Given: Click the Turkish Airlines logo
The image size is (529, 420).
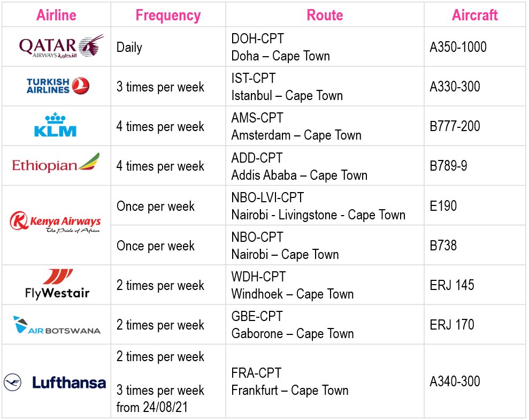Looking at the screenshot, I should click(58, 86).
